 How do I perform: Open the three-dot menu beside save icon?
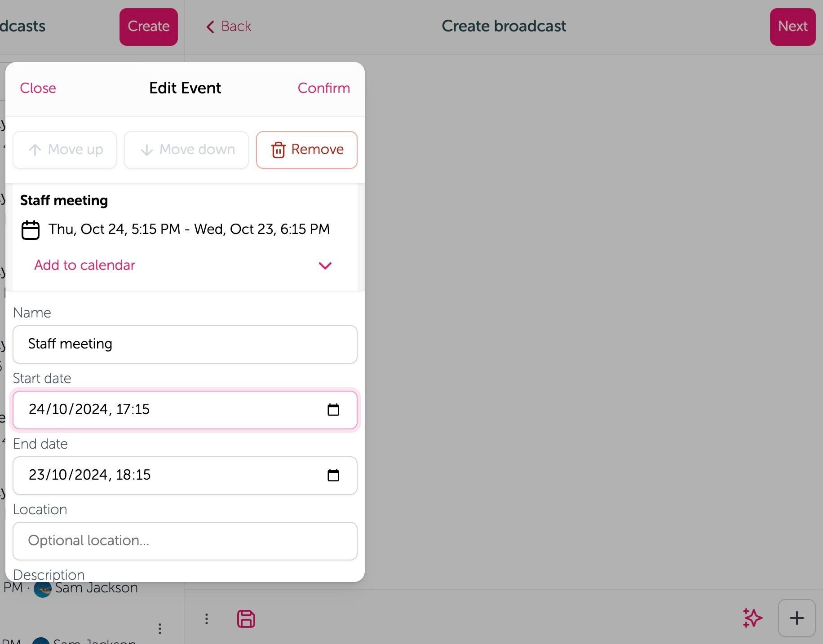point(207,619)
